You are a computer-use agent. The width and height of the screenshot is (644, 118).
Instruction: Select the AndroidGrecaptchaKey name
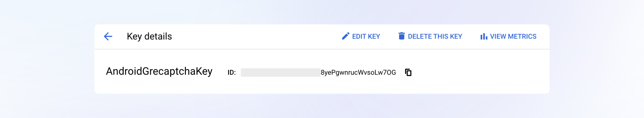click(159, 71)
